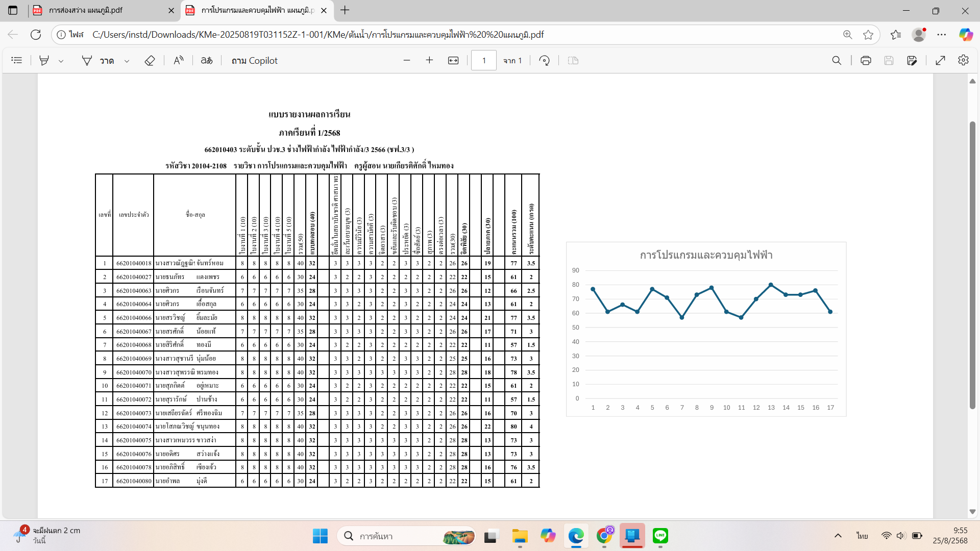This screenshot has width=980, height=551.
Task: Close the การโปรแกรมและควบคุมไฟฟ้า tab
Action: 324,10
